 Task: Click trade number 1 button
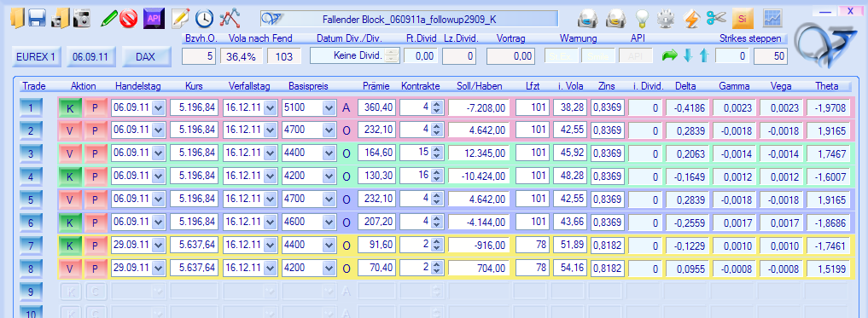point(31,107)
